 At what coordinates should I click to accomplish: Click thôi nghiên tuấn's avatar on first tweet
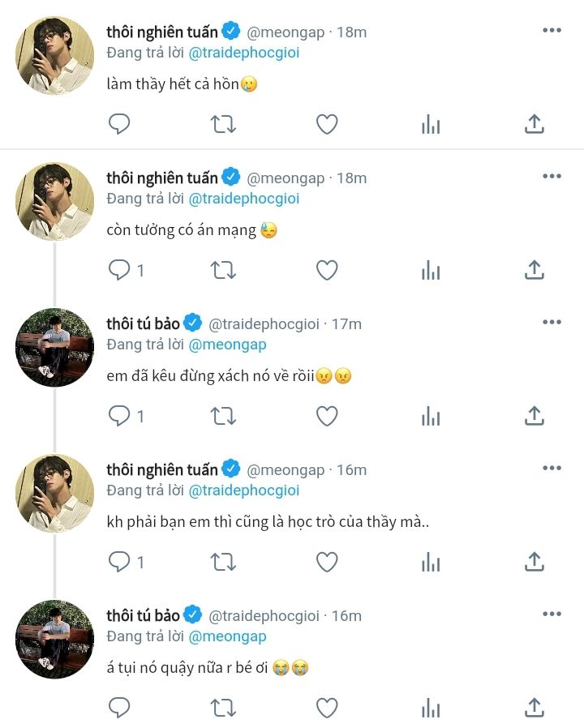pos(55,56)
